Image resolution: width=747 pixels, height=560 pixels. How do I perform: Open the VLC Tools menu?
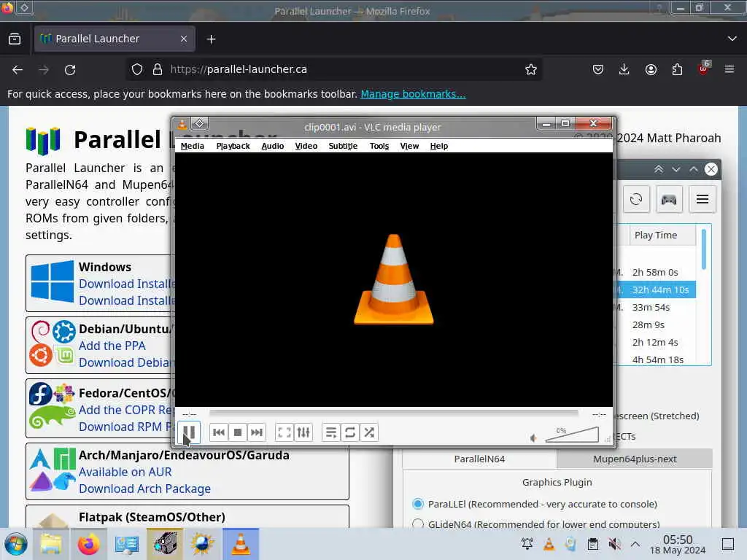click(379, 146)
